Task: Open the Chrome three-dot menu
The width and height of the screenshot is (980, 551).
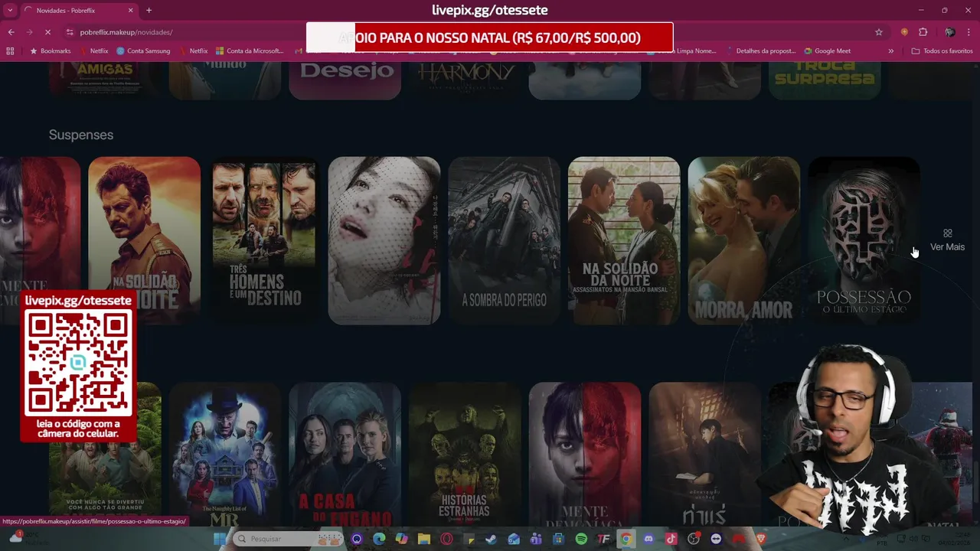Action: click(969, 32)
